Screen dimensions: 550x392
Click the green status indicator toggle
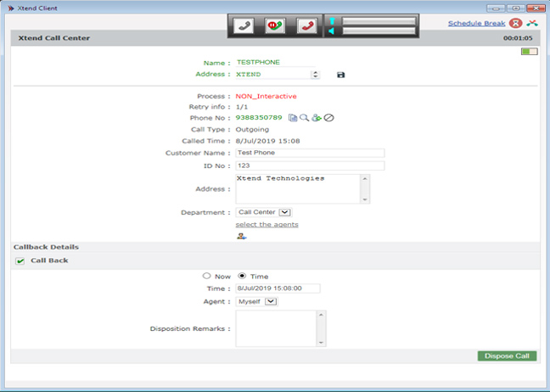529,52
